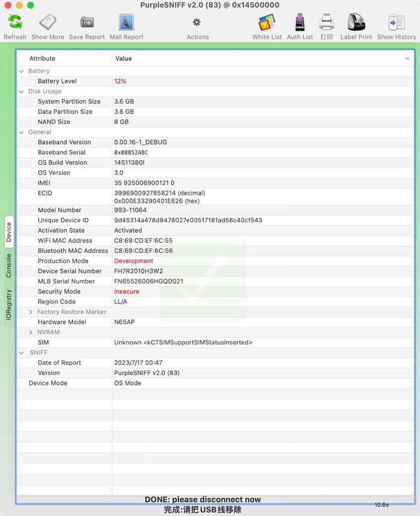Click Label Print printer icon
420x516 pixels.
pyautogui.click(x=356, y=22)
